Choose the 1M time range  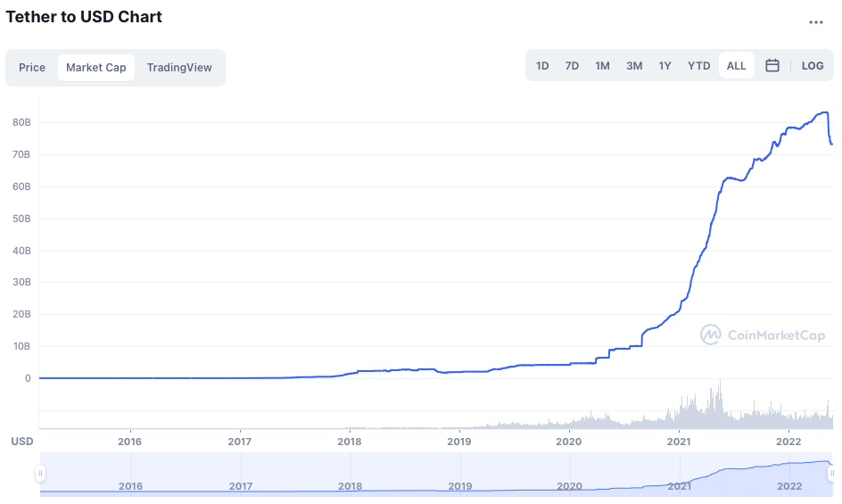pyautogui.click(x=602, y=65)
